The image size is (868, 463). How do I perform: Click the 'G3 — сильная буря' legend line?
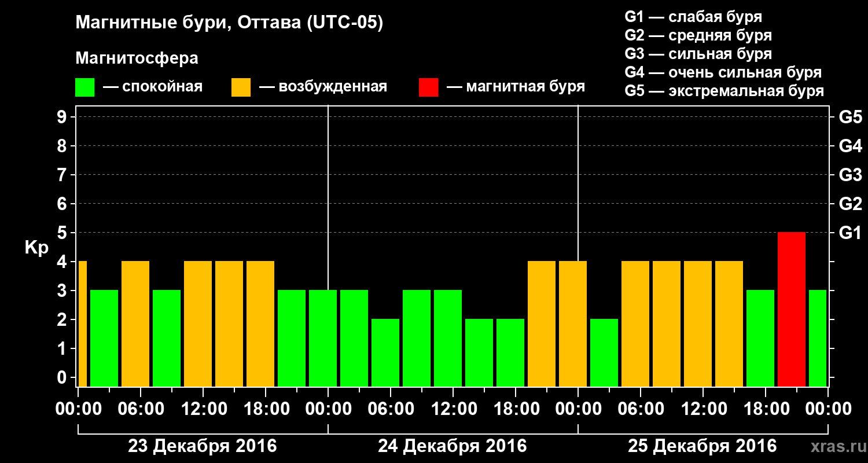(x=698, y=54)
